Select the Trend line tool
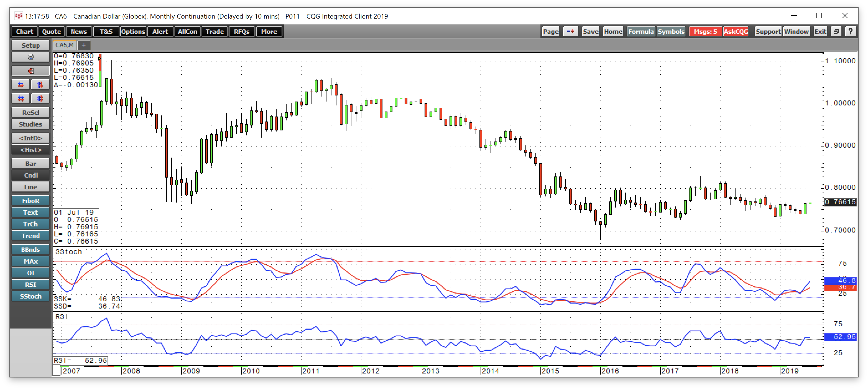Viewport: 868px width, 389px height. pos(31,236)
